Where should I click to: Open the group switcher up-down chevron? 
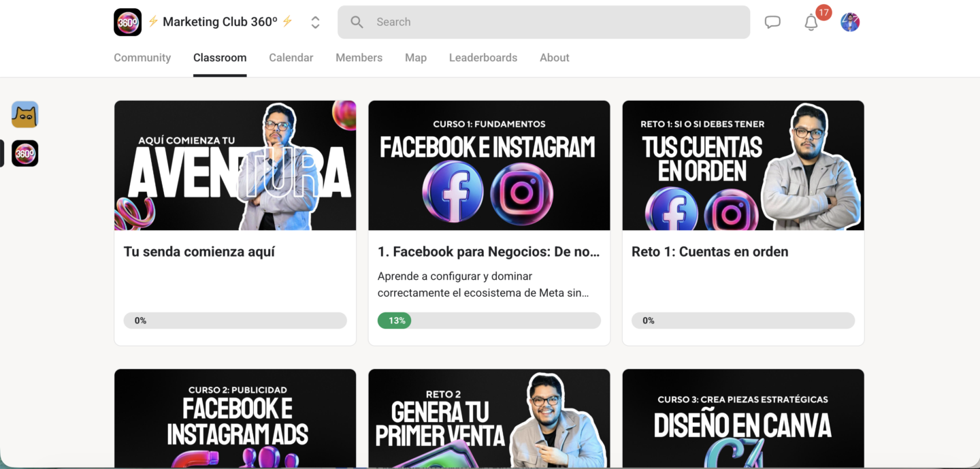315,22
